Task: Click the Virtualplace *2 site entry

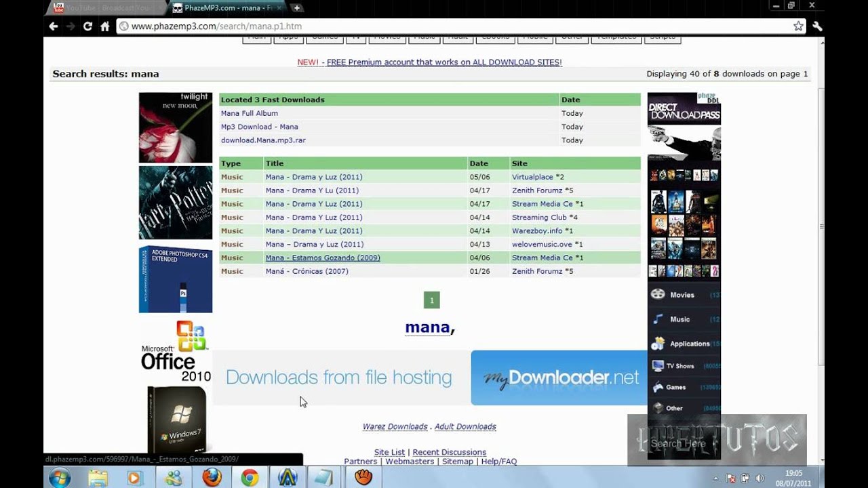Action: pos(538,177)
